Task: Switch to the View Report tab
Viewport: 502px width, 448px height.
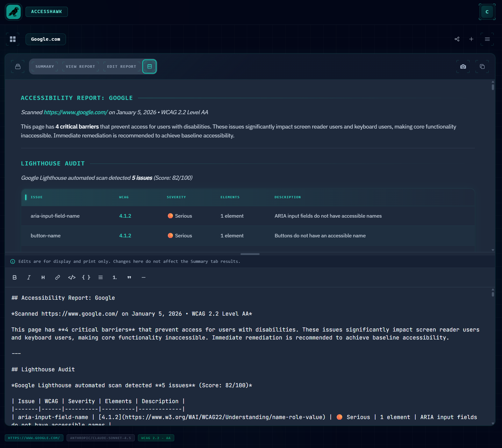Action: coord(80,66)
